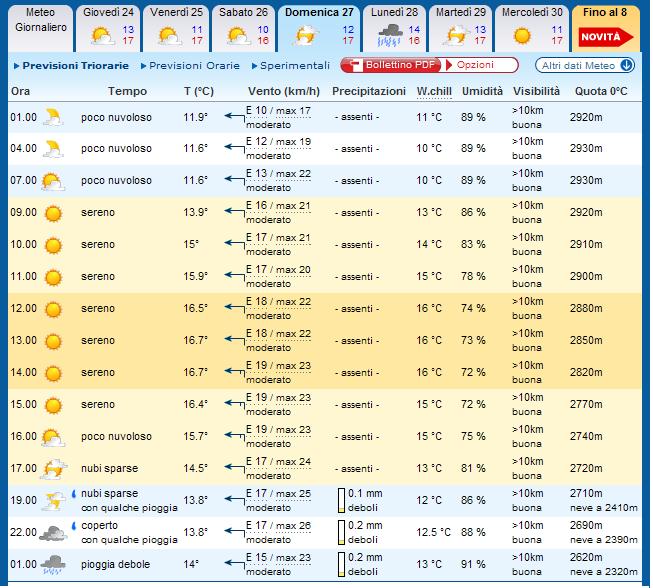Screen dimensions: 653x588
Task: Click the '12.5 °C' wind chill value
Action: pos(434,533)
